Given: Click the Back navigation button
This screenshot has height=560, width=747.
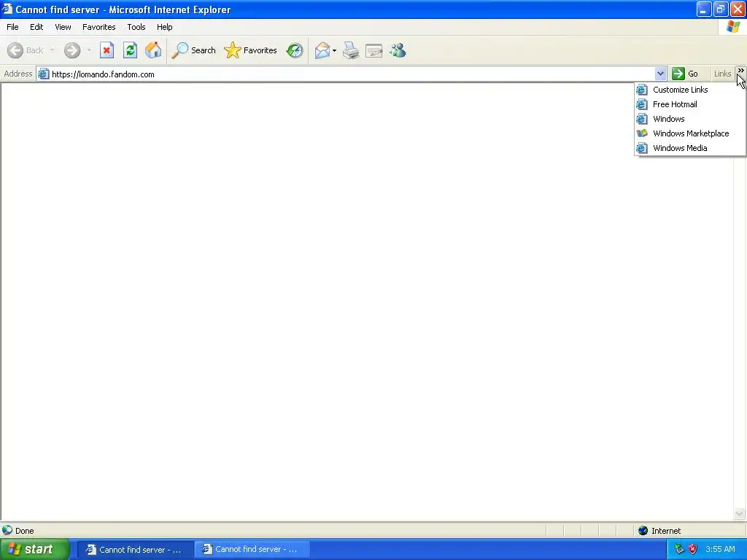Looking at the screenshot, I should [x=25, y=50].
